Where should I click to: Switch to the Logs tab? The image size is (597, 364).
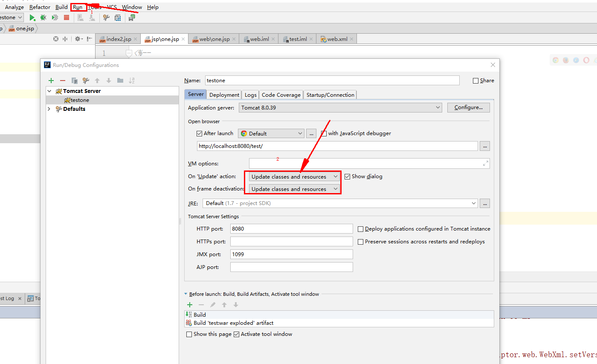251,95
